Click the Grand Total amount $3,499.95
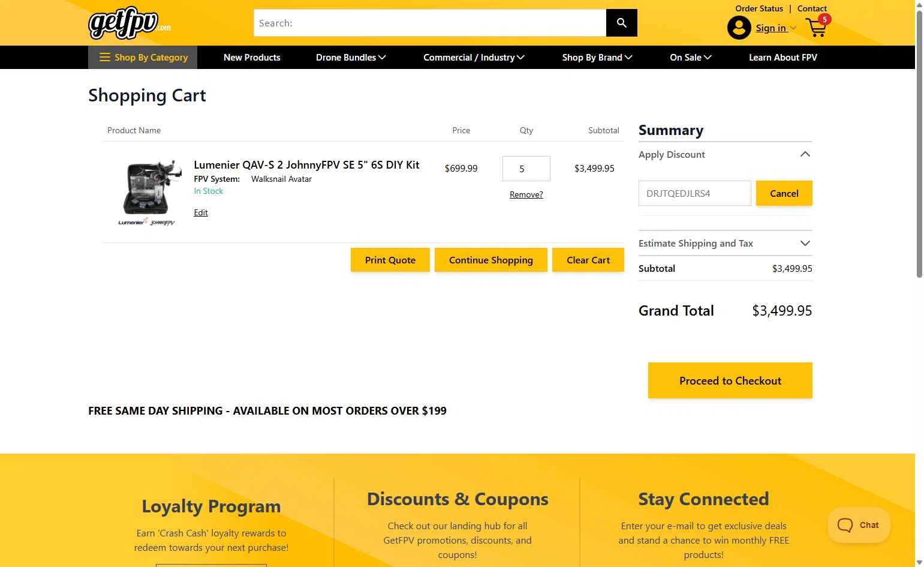The width and height of the screenshot is (924, 567). (x=782, y=311)
